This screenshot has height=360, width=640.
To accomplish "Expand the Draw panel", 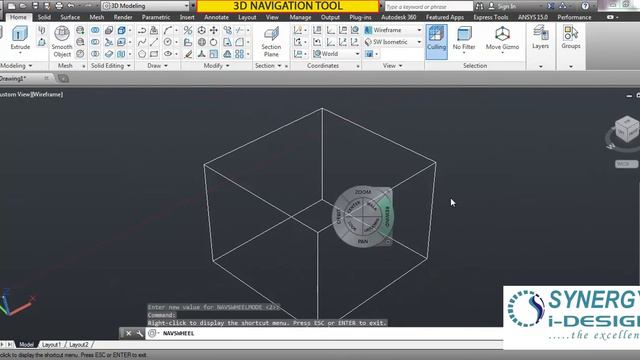I will (x=157, y=66).
